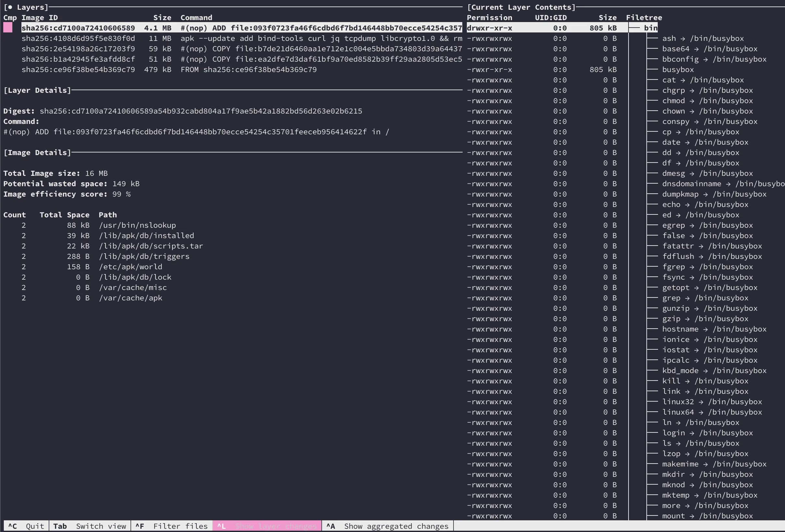
Task: Click /lib/apk/db/installed path entry
Action: [146, 236]
